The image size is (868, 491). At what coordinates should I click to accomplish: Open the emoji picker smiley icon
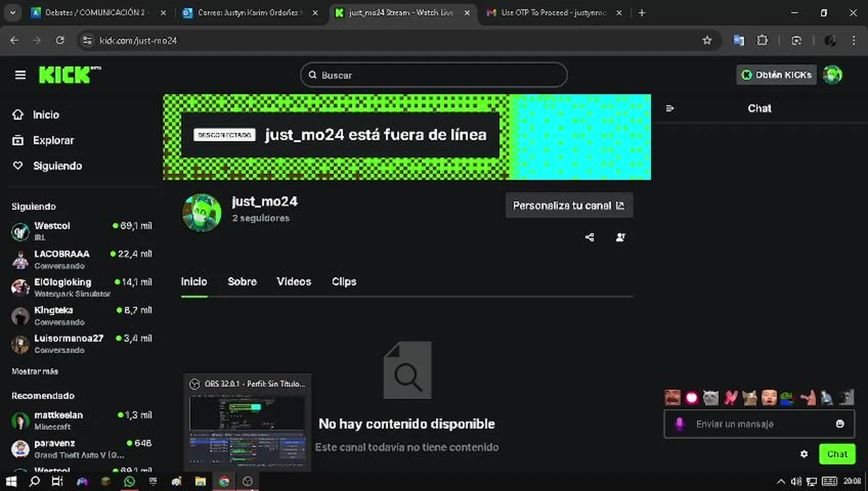coord(840,424)
